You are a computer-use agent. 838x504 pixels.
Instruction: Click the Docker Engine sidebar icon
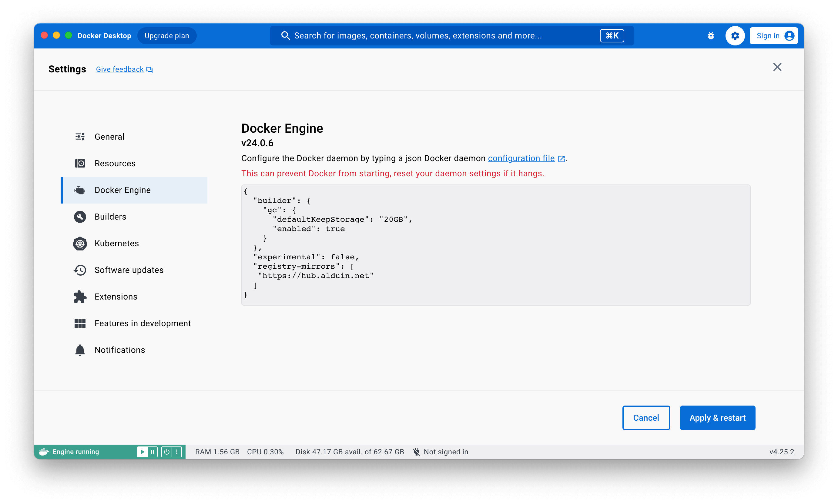click(80, 190)
